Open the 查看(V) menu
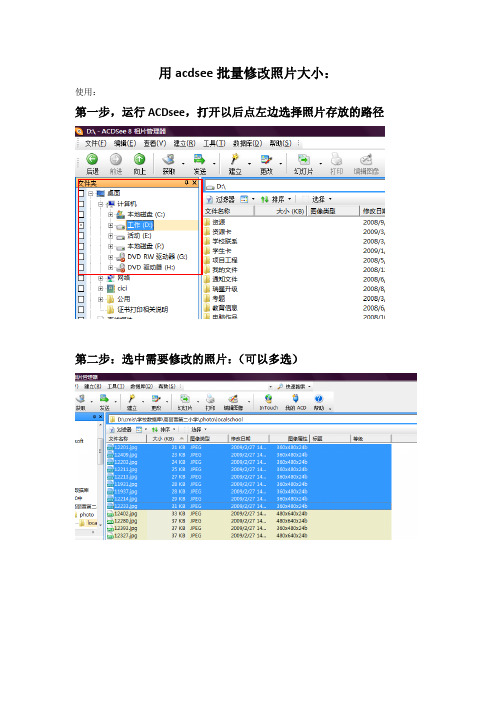The height and width of the screenshot is (702, 496). (154, 143)
